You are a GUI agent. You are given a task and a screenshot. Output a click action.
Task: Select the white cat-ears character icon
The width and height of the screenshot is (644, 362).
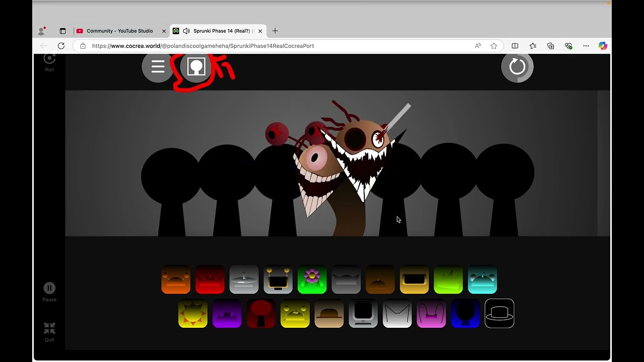[x=397, y=314]
